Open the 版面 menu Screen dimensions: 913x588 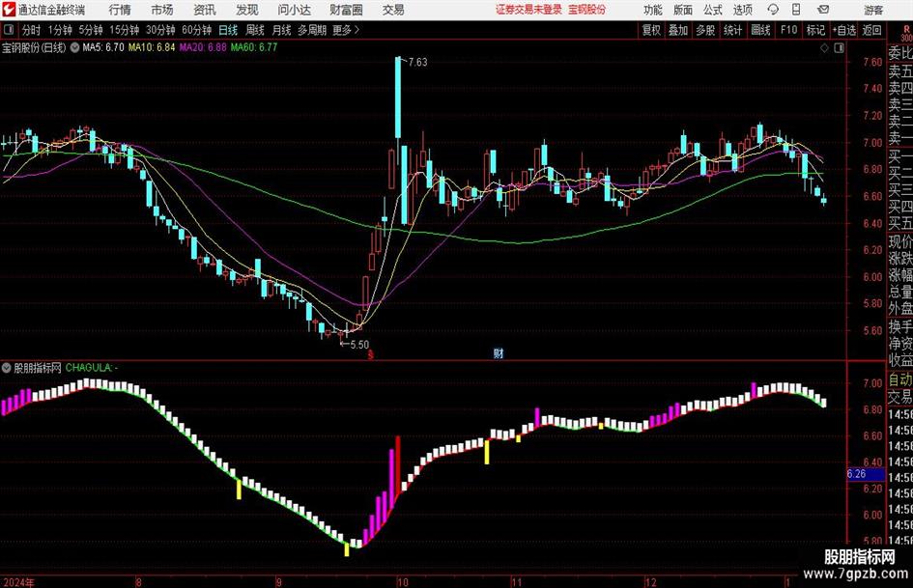pyautogui.click(x=682, y=10)
